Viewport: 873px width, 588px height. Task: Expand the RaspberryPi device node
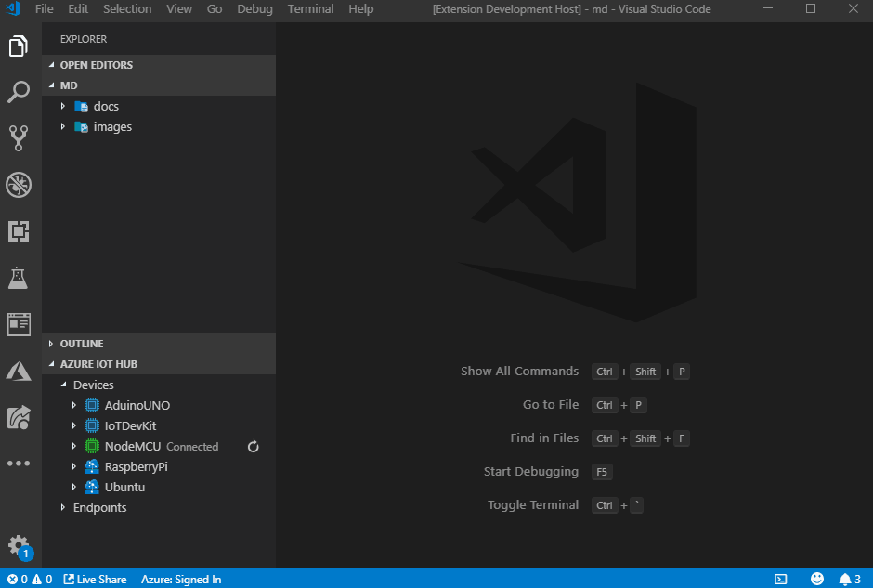click(x=74, y=466)
